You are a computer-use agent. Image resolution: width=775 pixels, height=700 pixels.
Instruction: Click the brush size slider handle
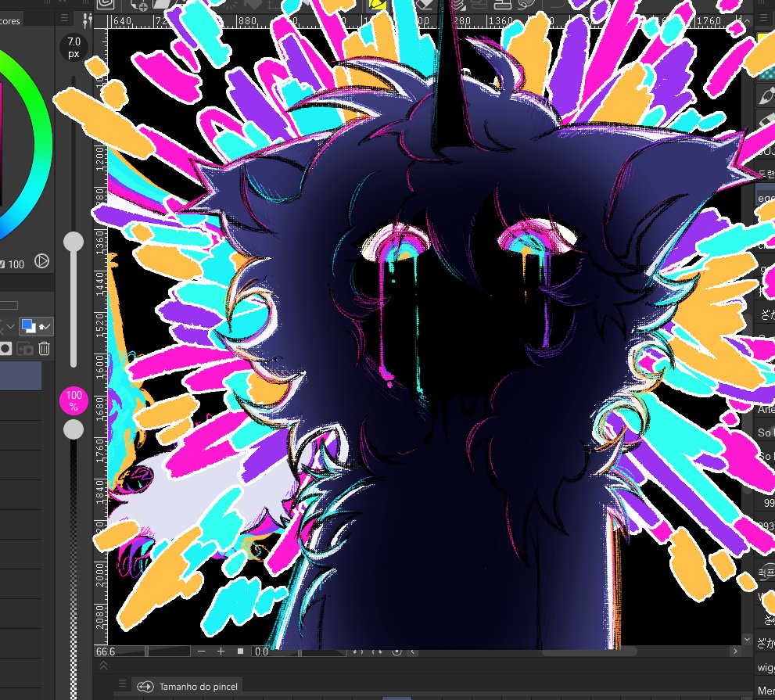point(74,242)
